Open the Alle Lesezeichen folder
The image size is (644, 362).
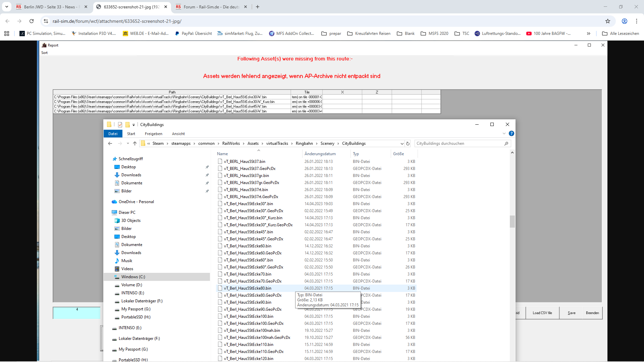click(621, 34)
